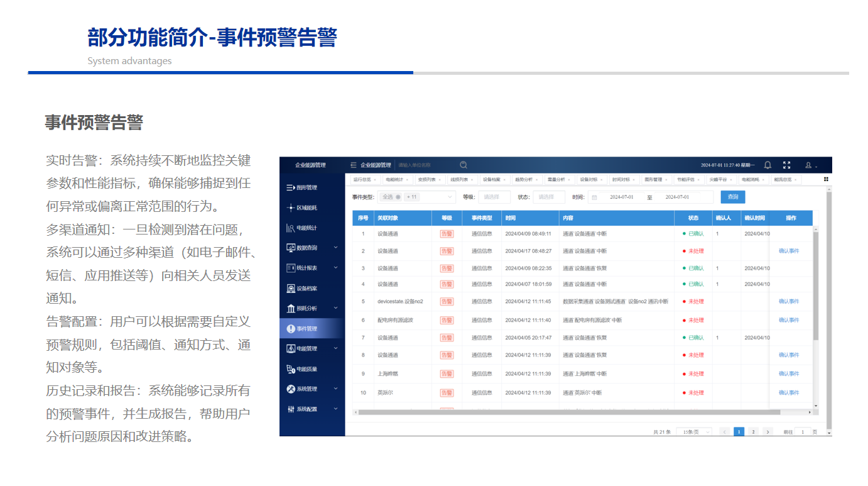
Task: Open the user account icon menu
Action: 811,165
